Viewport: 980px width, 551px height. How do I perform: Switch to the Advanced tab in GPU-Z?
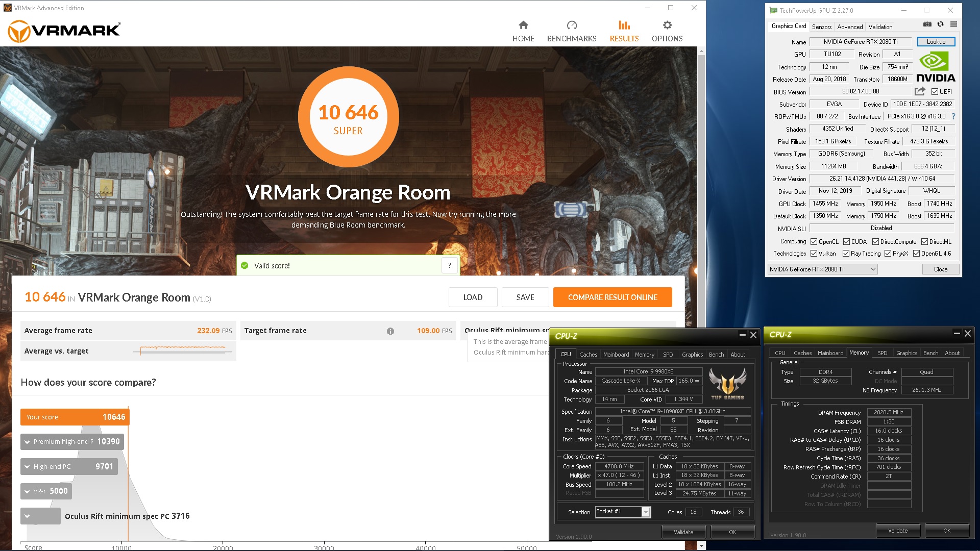pos(850,27)
